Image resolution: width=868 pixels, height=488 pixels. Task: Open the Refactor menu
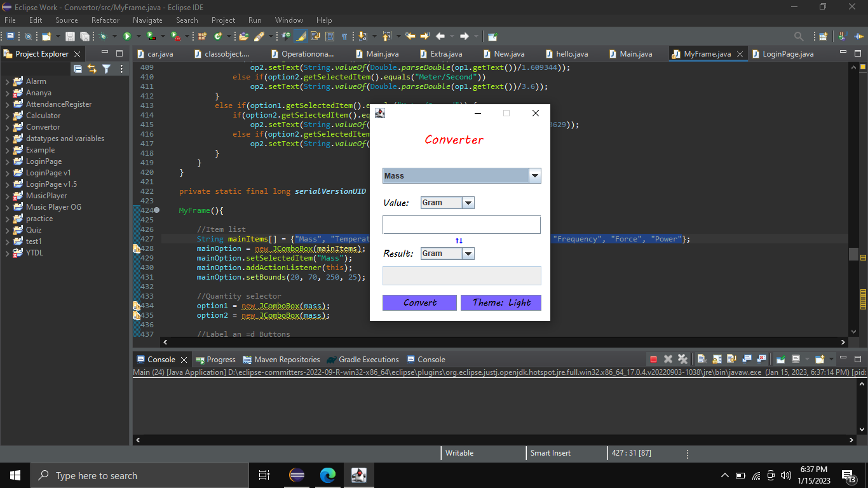(x=105, y=20)
